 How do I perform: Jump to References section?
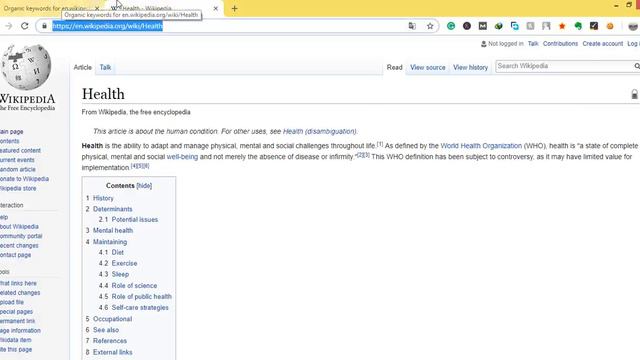coord(110,341)
